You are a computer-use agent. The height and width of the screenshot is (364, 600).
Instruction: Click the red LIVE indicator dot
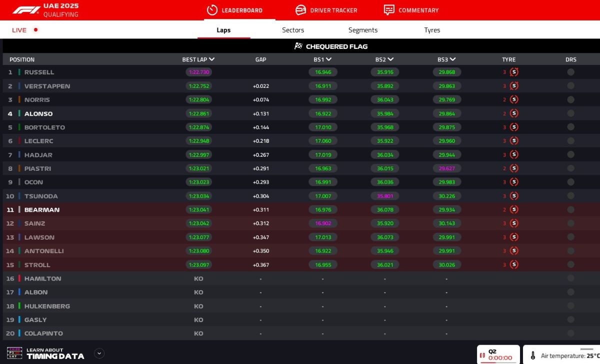[35, 30]
